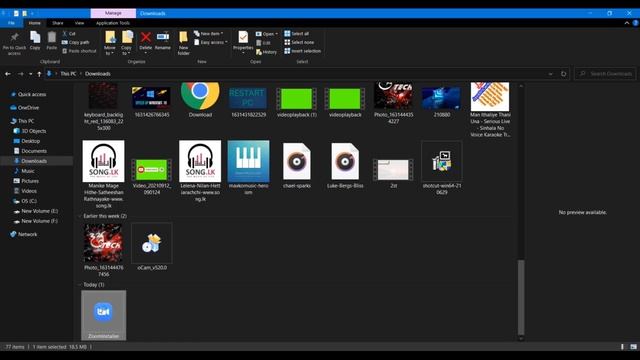Click the History command

click(266, 52)
